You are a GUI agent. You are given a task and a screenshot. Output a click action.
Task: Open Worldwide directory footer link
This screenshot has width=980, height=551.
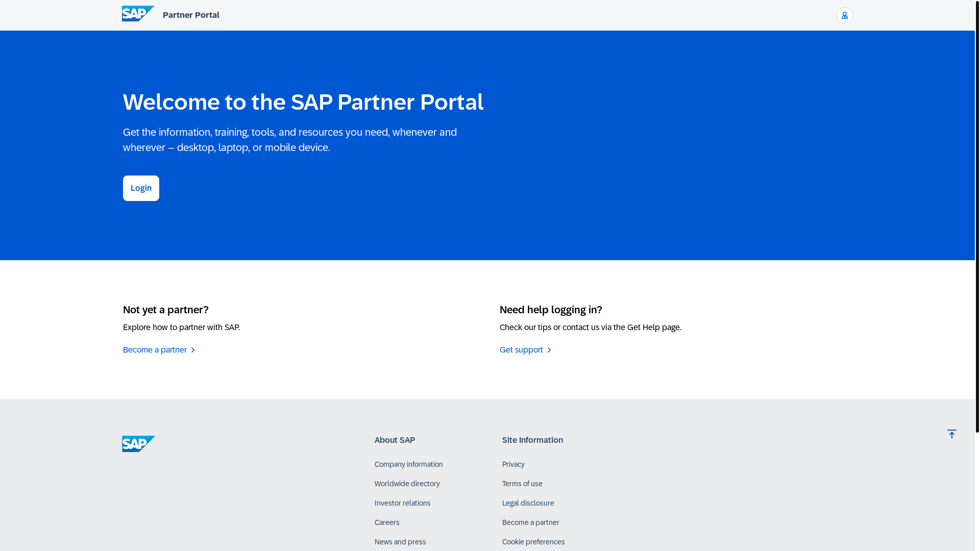coord(407,484)
